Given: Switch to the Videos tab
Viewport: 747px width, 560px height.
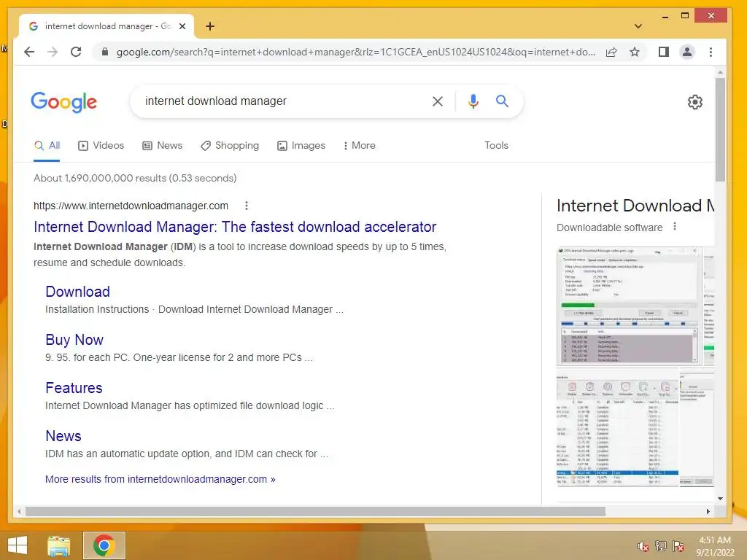Looking at the screenshot, I should point(101,146).
